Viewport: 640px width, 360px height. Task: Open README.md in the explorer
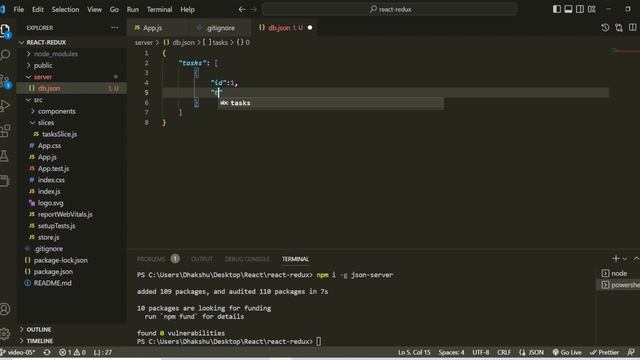tap(52, 283)
